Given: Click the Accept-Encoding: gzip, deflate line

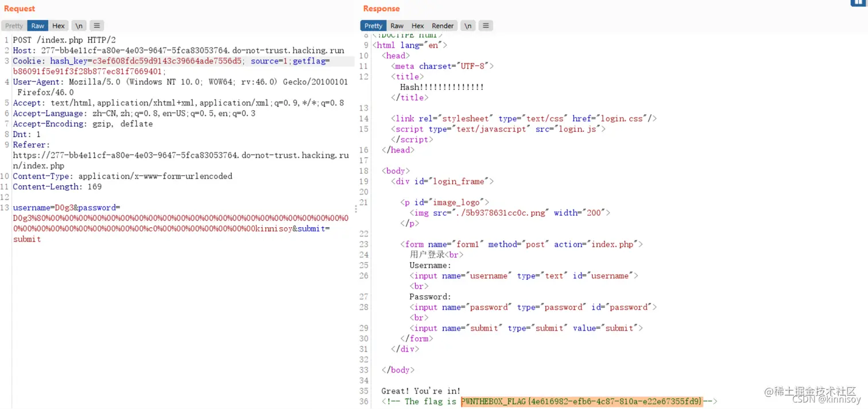Looking at the screenshot, I should pos(83,124).
